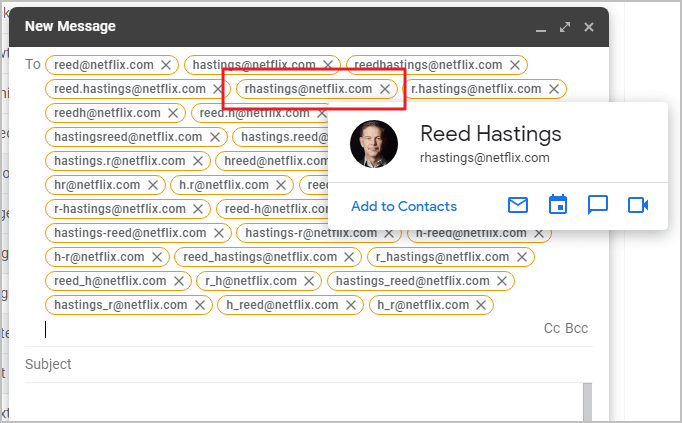
Task: Open the calendar icon for Reed Hastings
Action: [x=558, y=205]
